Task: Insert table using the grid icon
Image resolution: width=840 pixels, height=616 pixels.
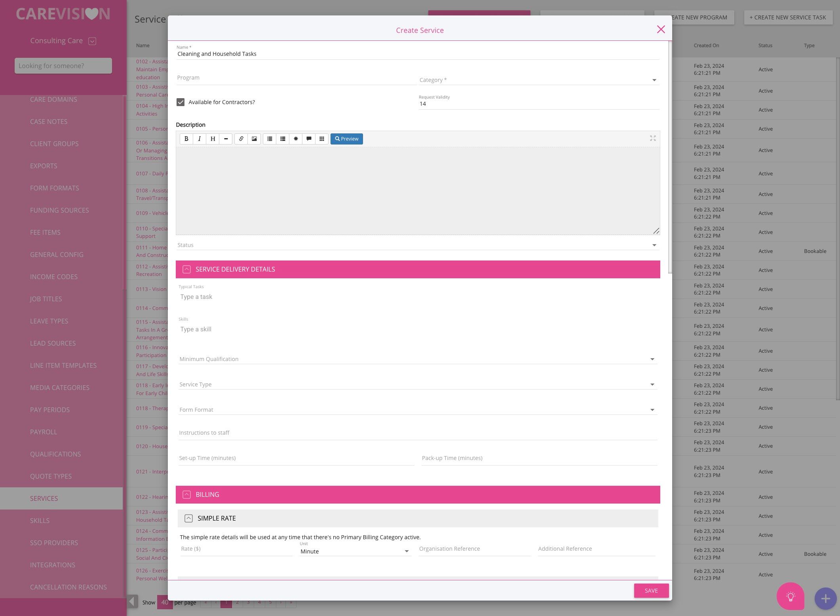Action: 322,139
